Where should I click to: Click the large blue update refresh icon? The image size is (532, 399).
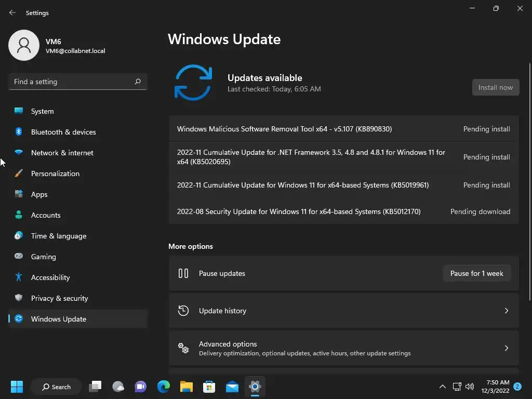193,83
